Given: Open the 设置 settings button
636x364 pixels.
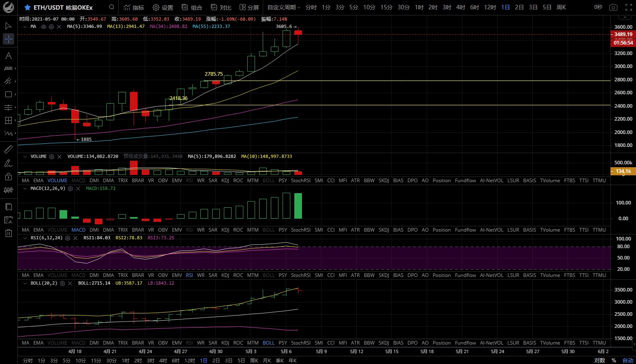Looking at the screenshot, I should point(163,7).
